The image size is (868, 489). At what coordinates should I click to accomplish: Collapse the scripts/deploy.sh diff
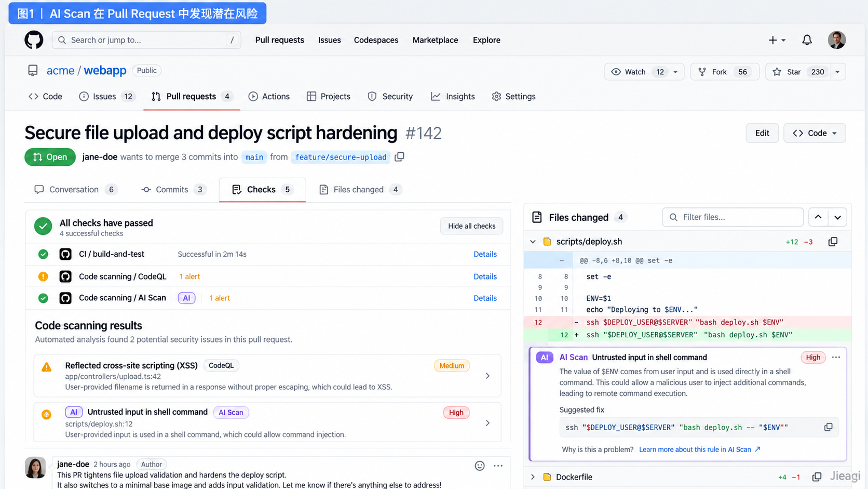point(533,242)
